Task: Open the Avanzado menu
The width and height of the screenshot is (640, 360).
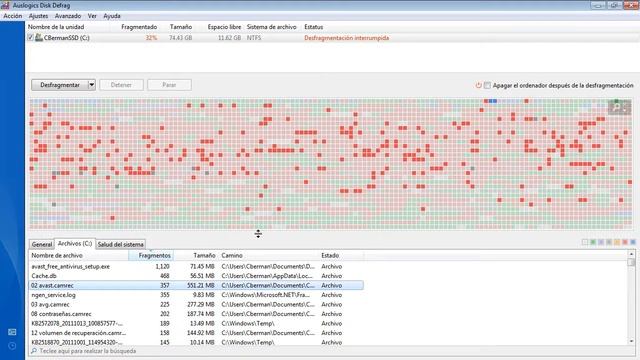Action: 68,16
